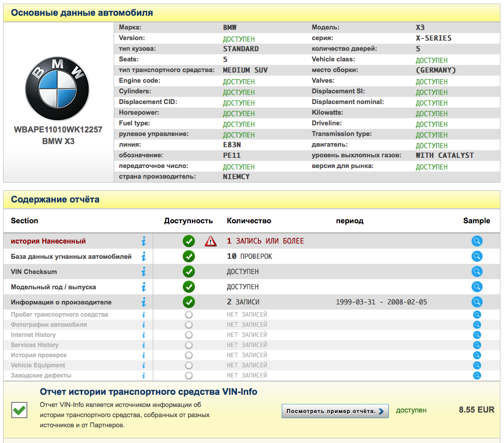Click the 8.55 EUR price
The image size is (504, 443).
[477, 410]
